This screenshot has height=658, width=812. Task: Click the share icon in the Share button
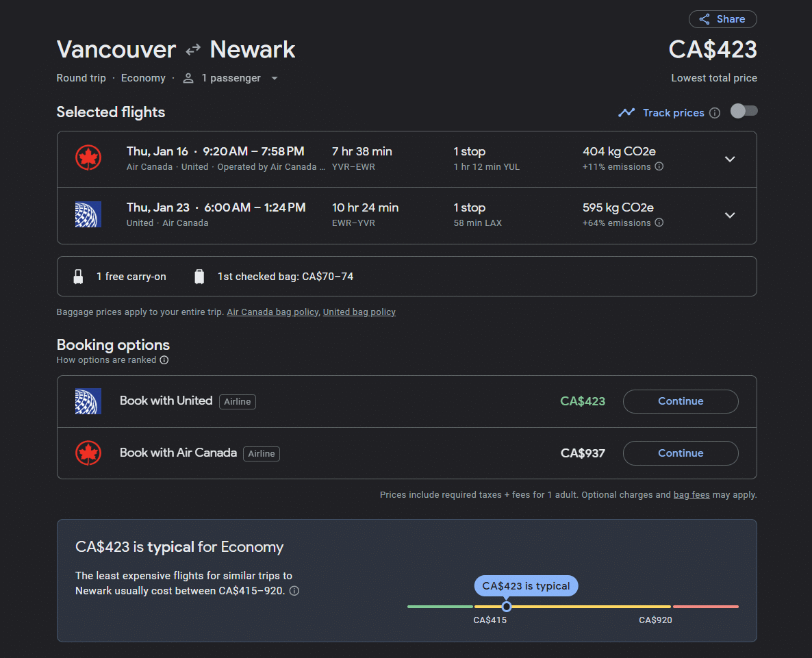pos(705,19)
